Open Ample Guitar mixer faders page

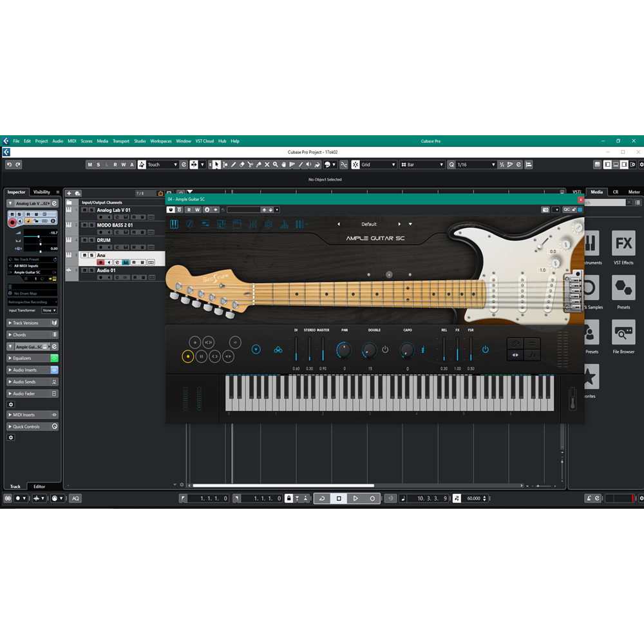(253, 224)
